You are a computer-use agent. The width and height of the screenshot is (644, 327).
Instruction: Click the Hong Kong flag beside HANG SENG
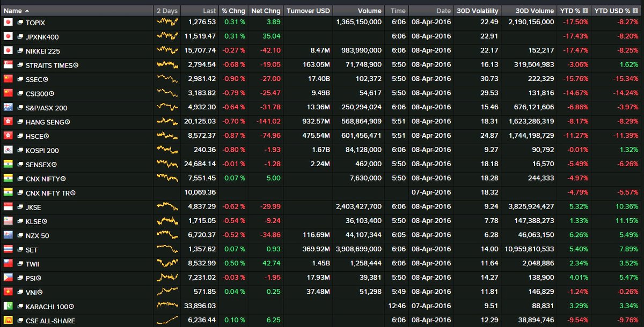(8, 122)
